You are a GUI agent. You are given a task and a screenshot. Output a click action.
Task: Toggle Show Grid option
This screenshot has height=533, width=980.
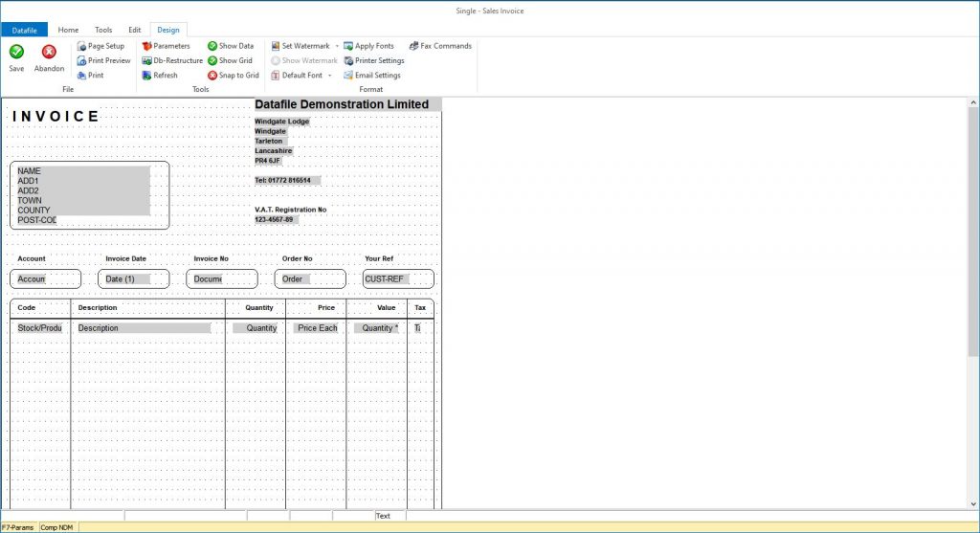tap(230, 60)
